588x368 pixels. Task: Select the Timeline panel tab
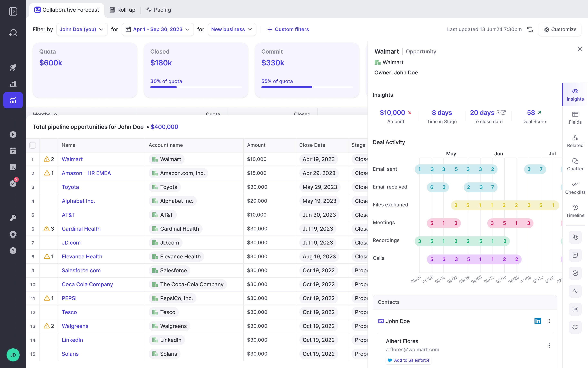pos(575,211)
